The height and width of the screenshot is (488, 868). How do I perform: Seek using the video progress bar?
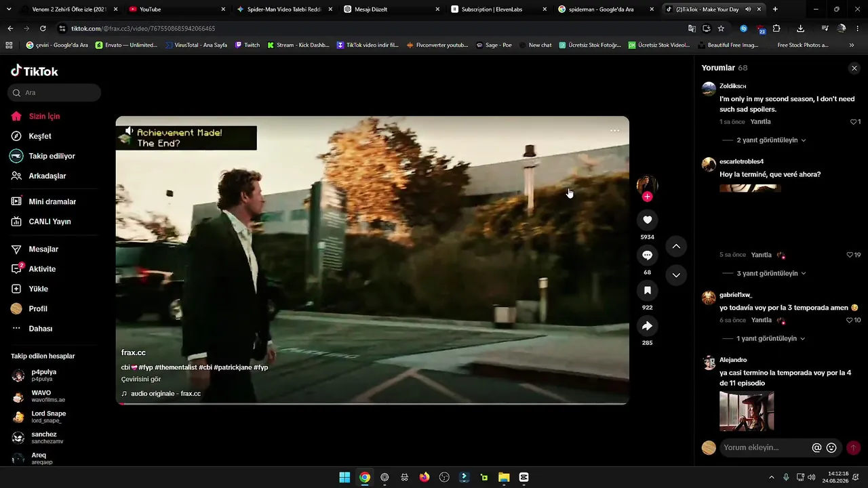tap(372, 403)
